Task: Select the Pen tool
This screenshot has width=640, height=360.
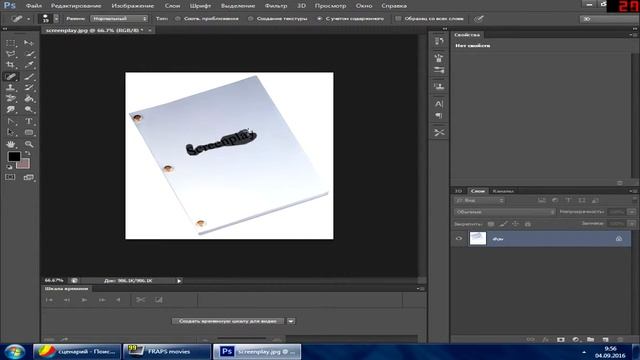Action: (11, 121)
